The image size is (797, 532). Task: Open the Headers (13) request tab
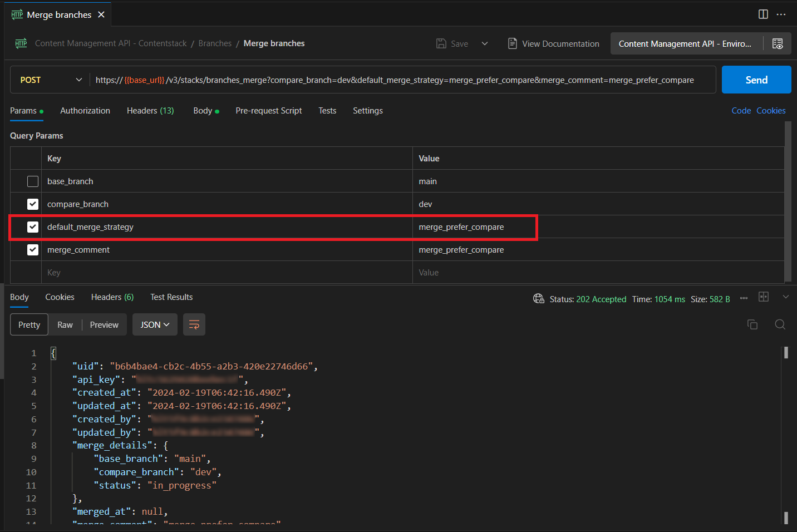[150, 111]
